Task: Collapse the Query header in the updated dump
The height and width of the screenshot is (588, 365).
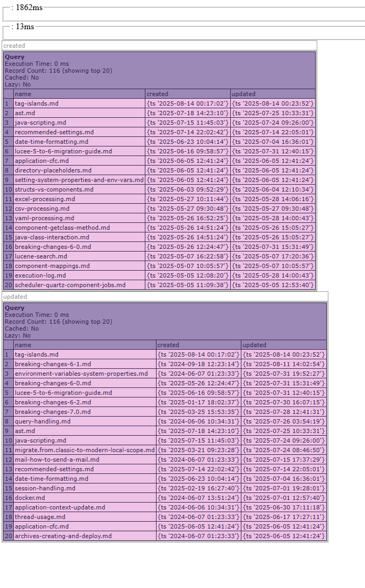Action: [15, 308]
